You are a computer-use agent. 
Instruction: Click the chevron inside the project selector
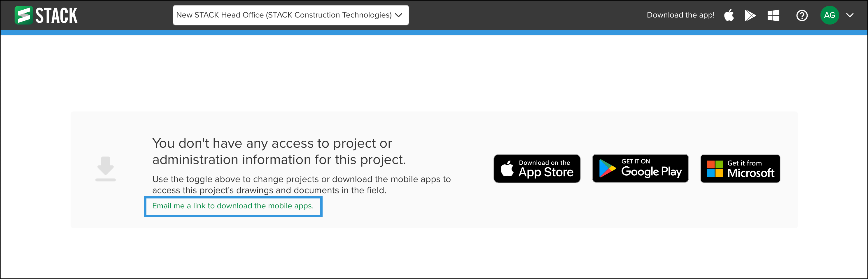(399, 15)
